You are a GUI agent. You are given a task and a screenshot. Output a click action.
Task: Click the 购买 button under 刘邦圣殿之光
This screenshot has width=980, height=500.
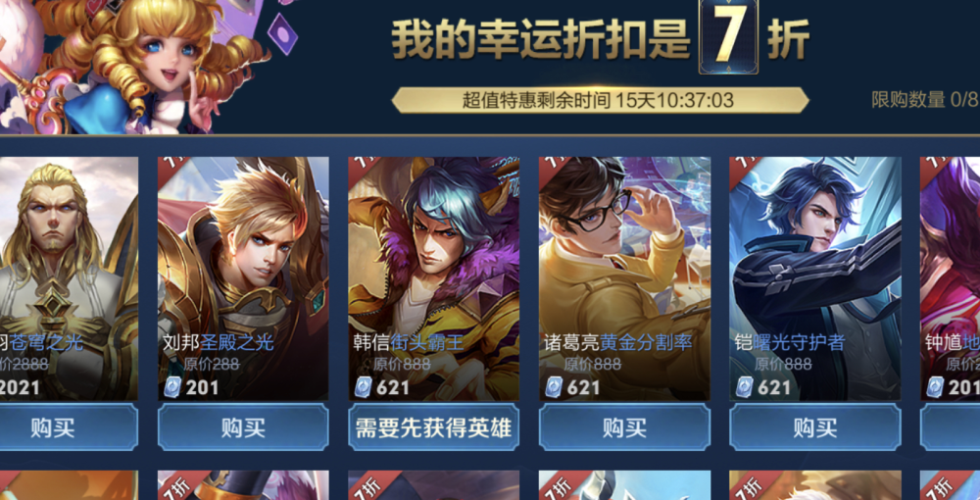(243, 427)
